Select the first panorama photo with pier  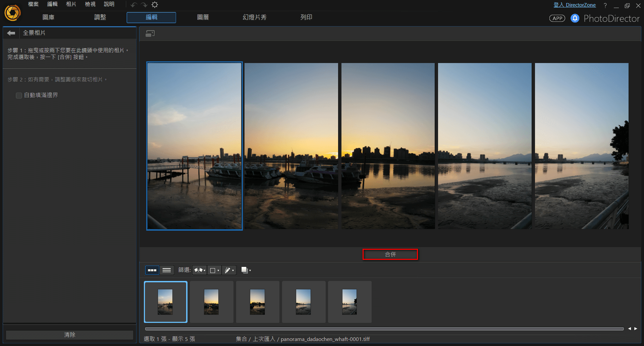coord(195,146)
